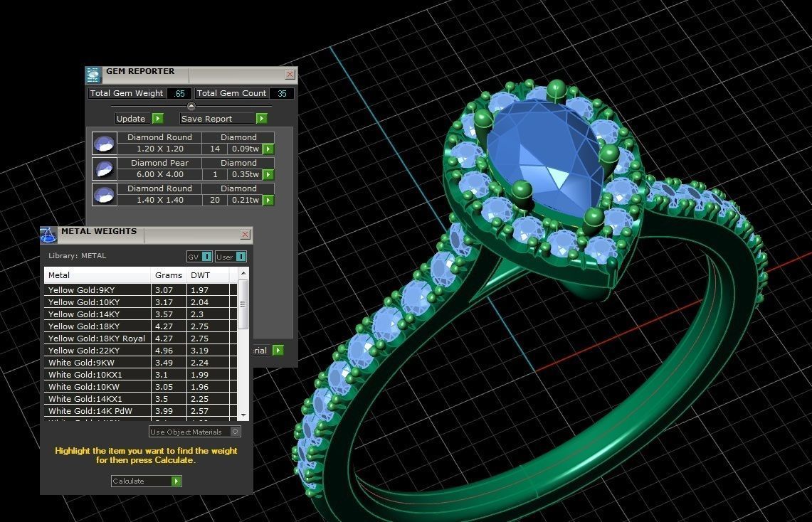Close the Metal Weights panel
812x522 pixels.
(246, 235)
